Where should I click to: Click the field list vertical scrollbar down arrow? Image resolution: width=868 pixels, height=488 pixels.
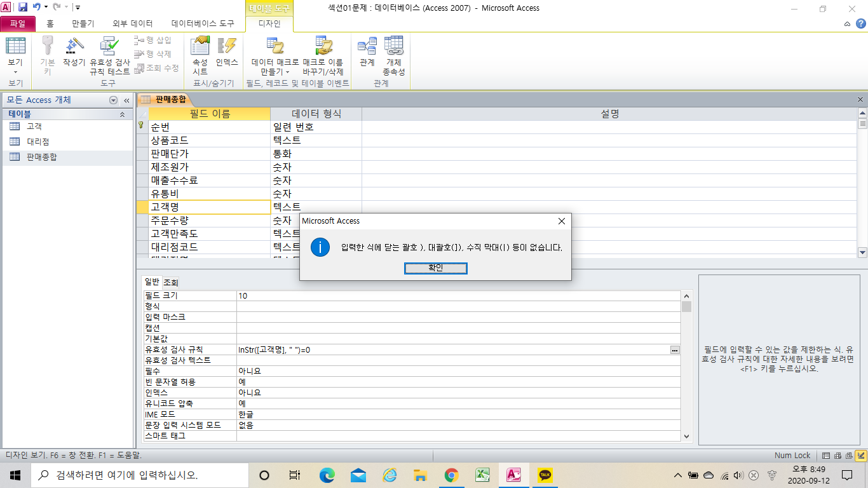click(x=862, y=252)
